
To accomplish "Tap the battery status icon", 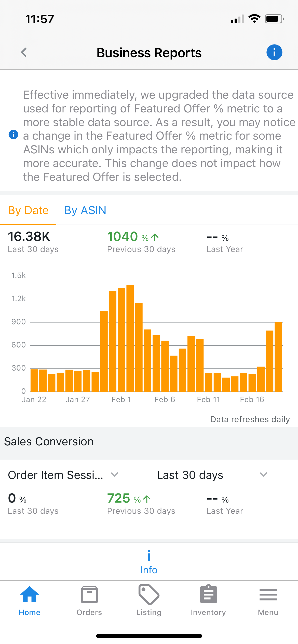I will (x=274, y=19).
